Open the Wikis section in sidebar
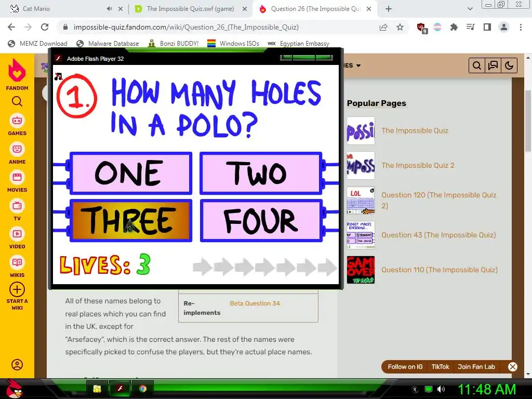 (x=17, y=267)
